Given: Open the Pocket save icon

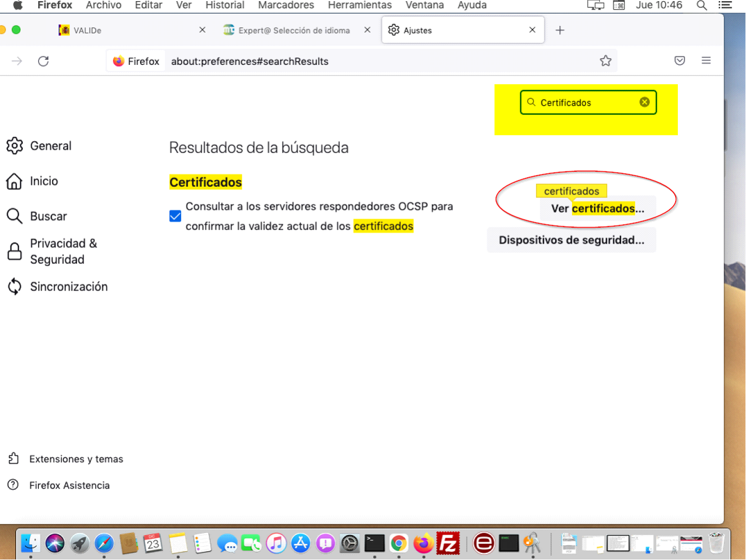Looking at the screenshot, I should (x=679, y=61).
